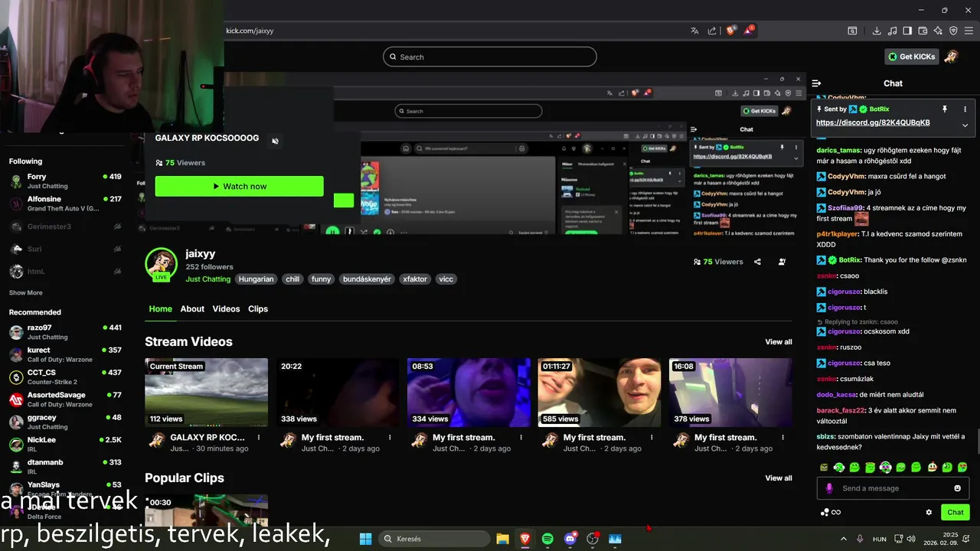This screenshot has height=551, width=980.
Task: Open the emoji picker smiley icon
Action: point(957,488)
